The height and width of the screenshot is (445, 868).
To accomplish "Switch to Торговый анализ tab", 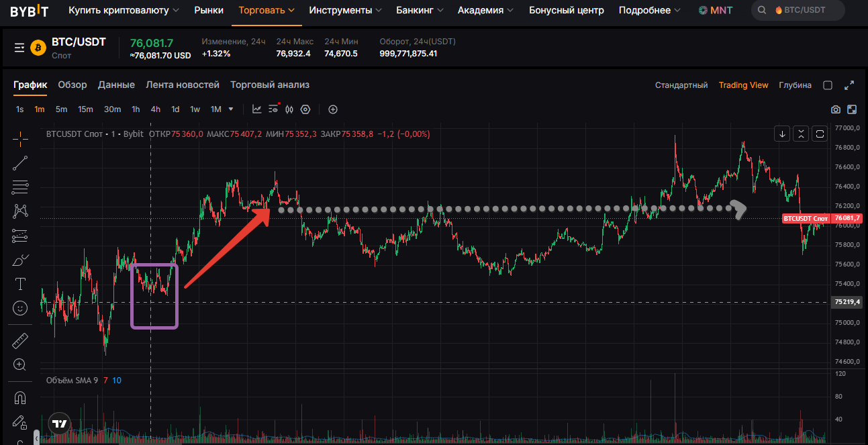I will point(270,85).
